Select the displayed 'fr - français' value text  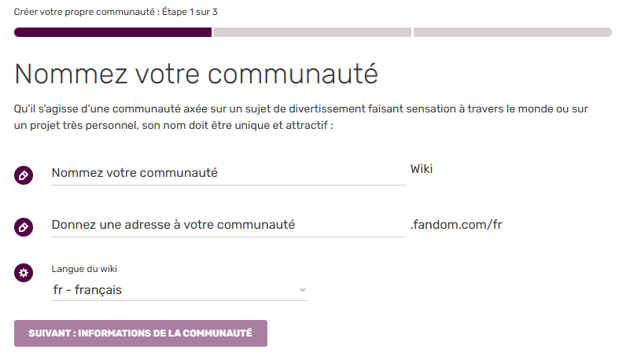click(87, 291)
